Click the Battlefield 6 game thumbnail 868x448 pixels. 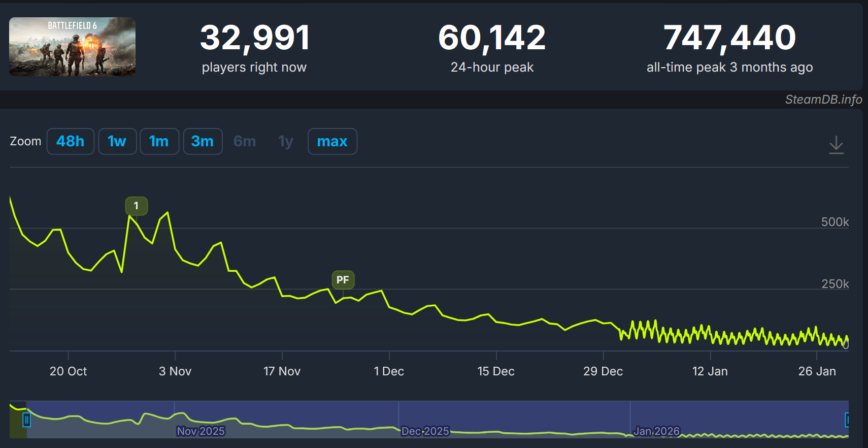pos(72,47)
